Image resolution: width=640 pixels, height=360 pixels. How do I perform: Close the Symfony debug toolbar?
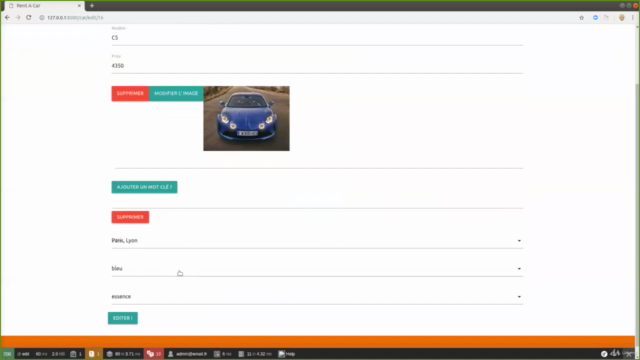point(630,354)
